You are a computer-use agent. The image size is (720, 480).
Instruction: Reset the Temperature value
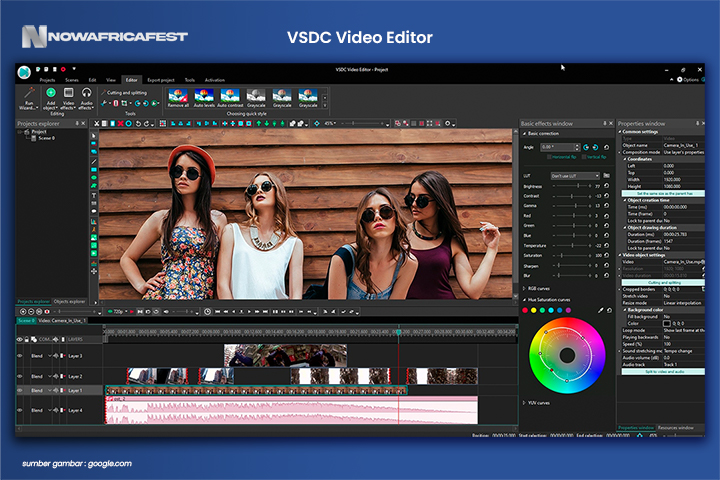pyautogui.click(x=607, y=246)
